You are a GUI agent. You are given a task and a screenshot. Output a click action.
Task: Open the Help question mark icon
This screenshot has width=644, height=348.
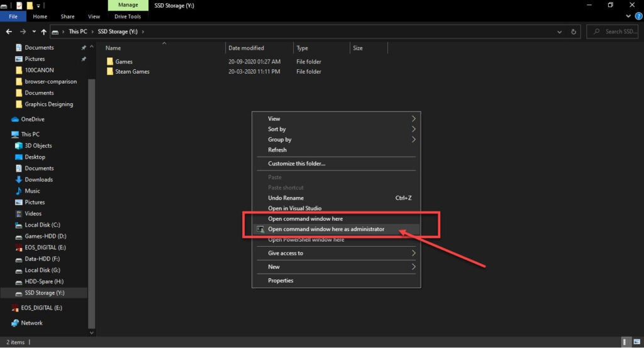click(639, 16)
